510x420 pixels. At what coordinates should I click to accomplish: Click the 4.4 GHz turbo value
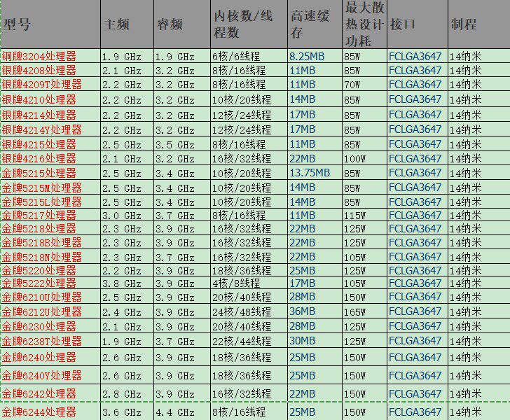[x=174, y=412]
